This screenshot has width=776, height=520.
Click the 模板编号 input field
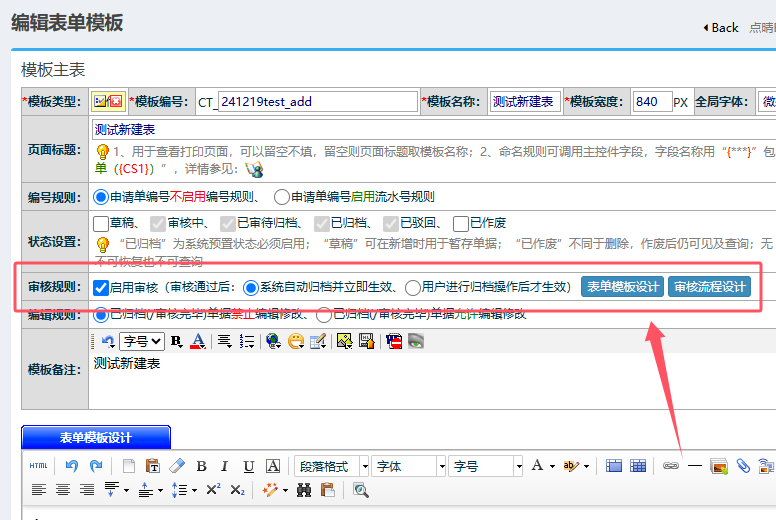click(317, 101)
